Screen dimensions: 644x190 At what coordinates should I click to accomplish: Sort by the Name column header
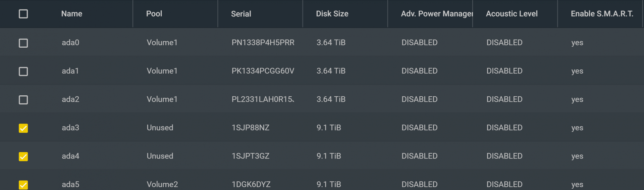[x=72, y=14]
